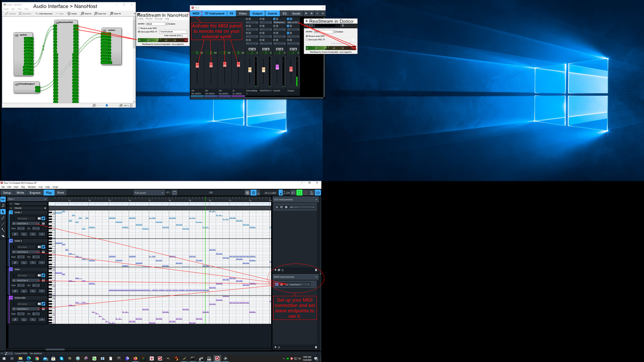This screenshot has width=644, height=362.
Task: Expand the Time track
Action: pyautogui.click(x=11, y=204)
